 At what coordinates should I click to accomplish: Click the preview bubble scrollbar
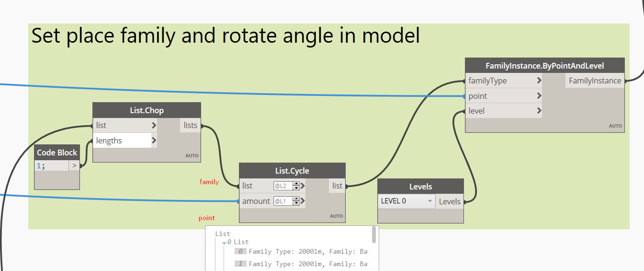coord(374,235)
